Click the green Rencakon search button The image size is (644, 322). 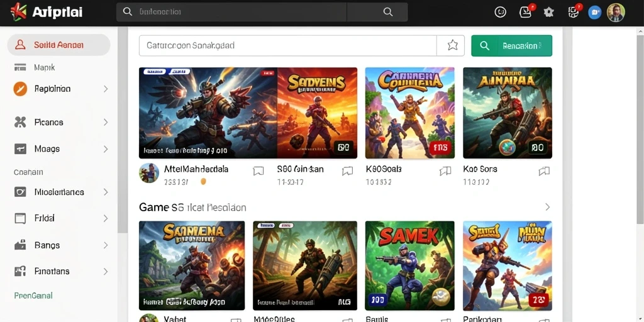(511, 45)
